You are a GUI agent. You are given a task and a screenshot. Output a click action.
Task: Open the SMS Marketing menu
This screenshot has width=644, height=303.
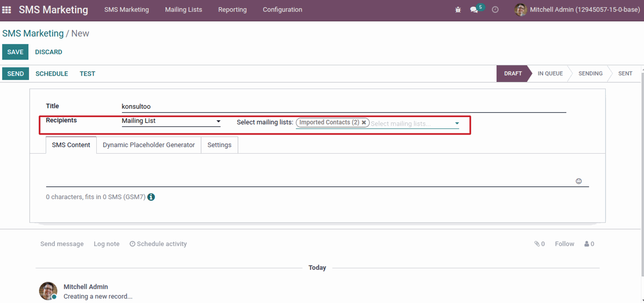point(126,10)
